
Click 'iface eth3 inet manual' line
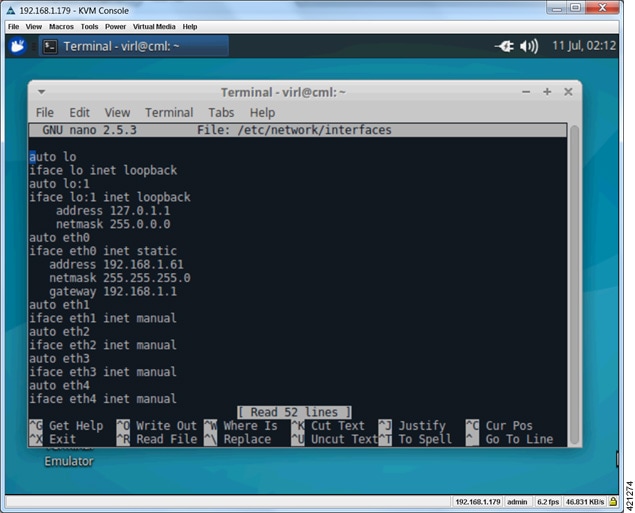103,372
